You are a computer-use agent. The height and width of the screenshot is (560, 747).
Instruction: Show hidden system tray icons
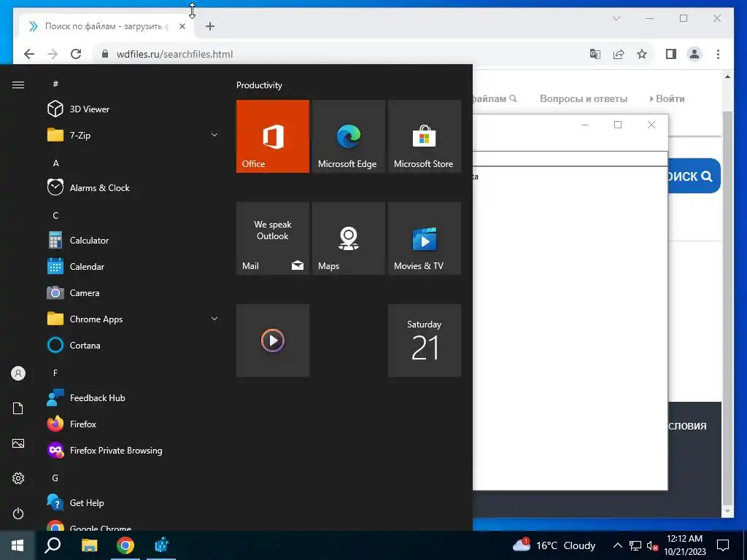pyautogui.click(x=617, y=545)
